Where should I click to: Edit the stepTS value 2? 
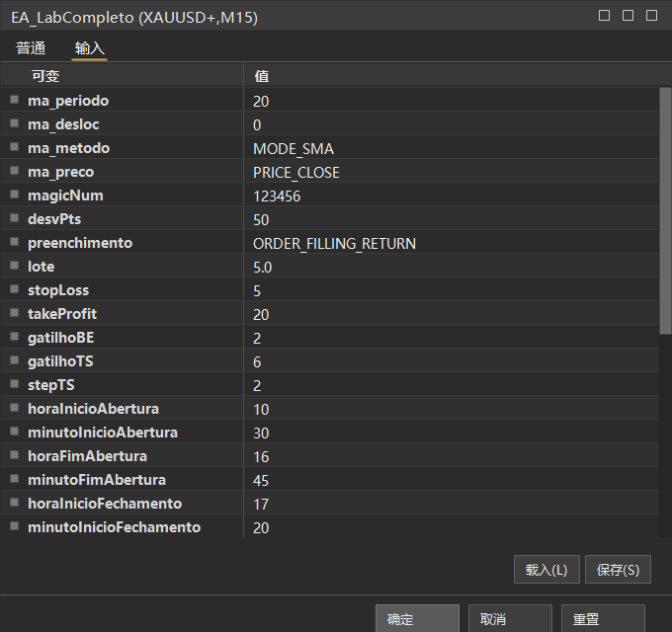[x=452, y=385]
